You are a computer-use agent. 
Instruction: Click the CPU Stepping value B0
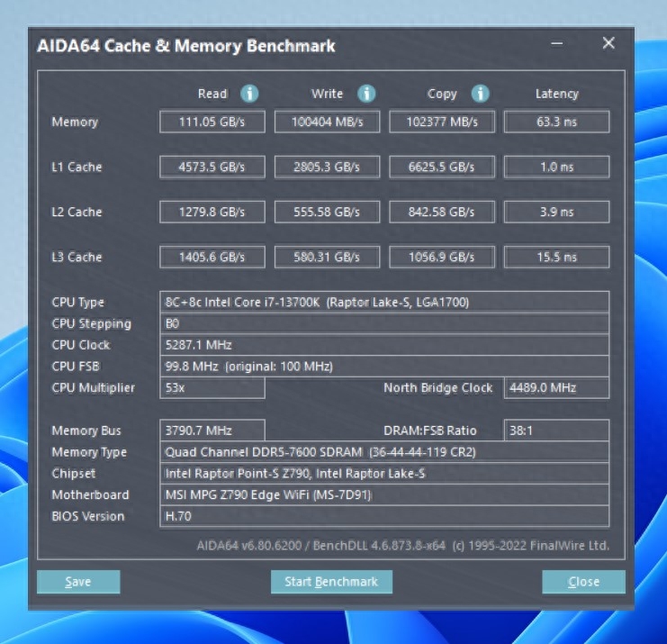(384, 323)
